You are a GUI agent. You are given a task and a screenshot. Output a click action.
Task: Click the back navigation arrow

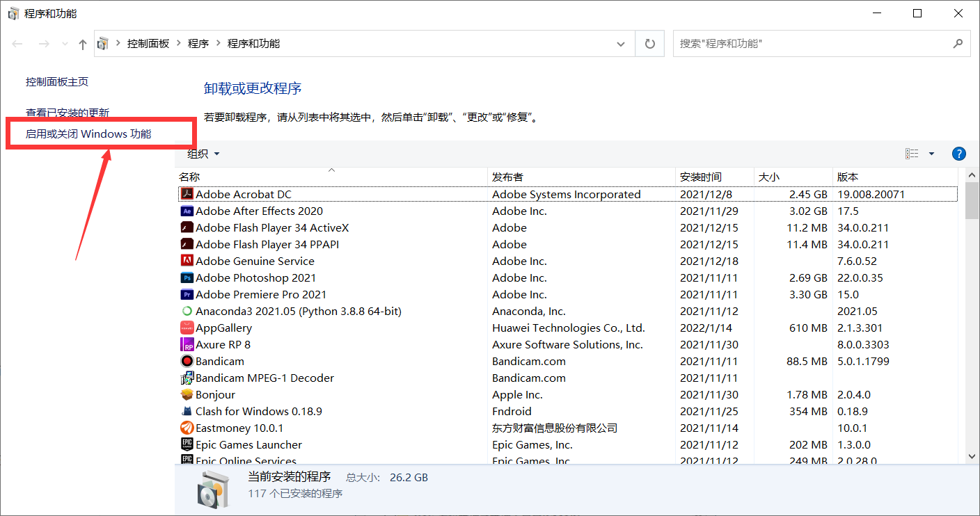17,44
